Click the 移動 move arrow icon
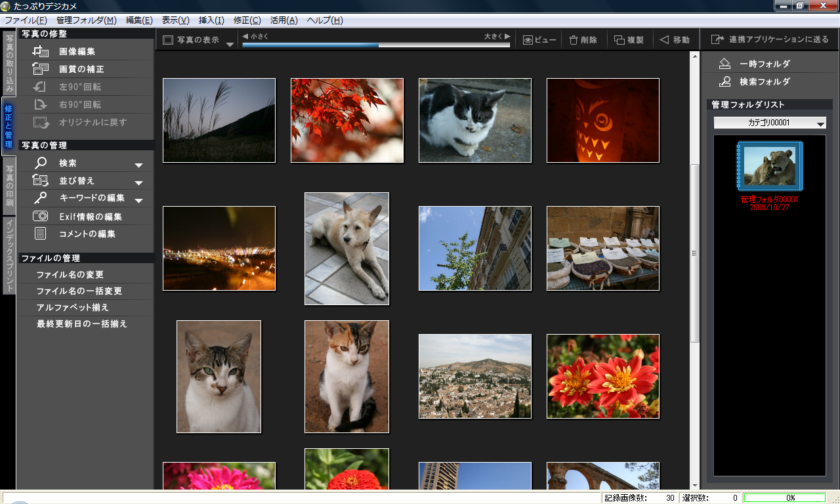Screen dimensions: 840x504 [664, 40]
